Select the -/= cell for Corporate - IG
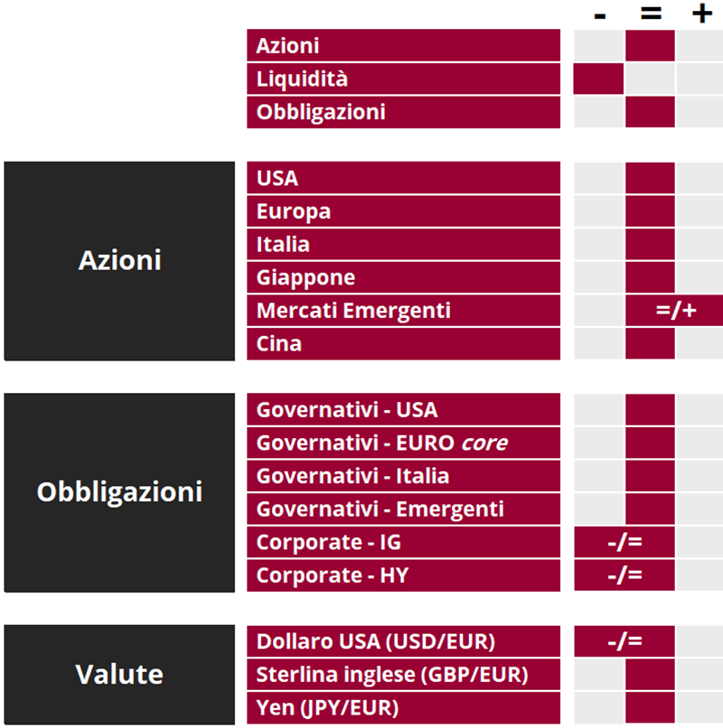The image size is (723, 728). 624,542
